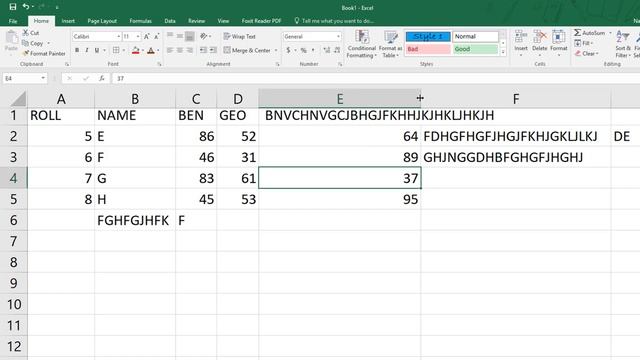Switch to the Review tab
The height and width of the screenshot is (360, 640).
click(196, 21)
